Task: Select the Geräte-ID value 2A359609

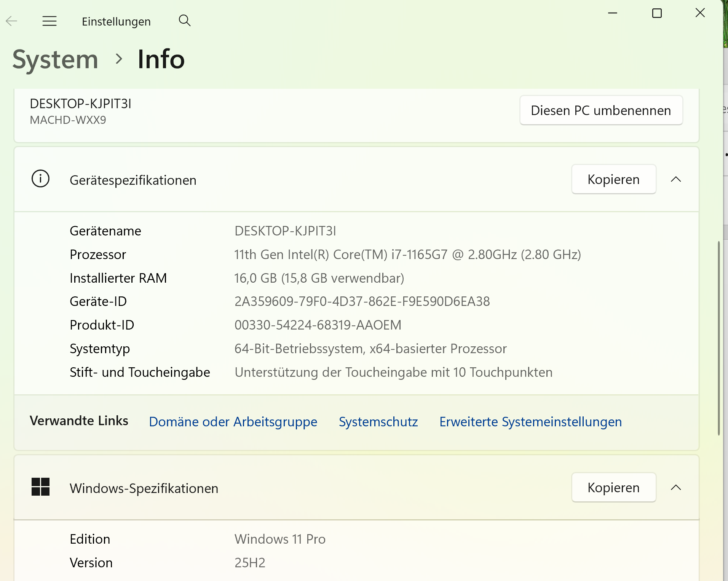Action: click(x=362, y=301)
